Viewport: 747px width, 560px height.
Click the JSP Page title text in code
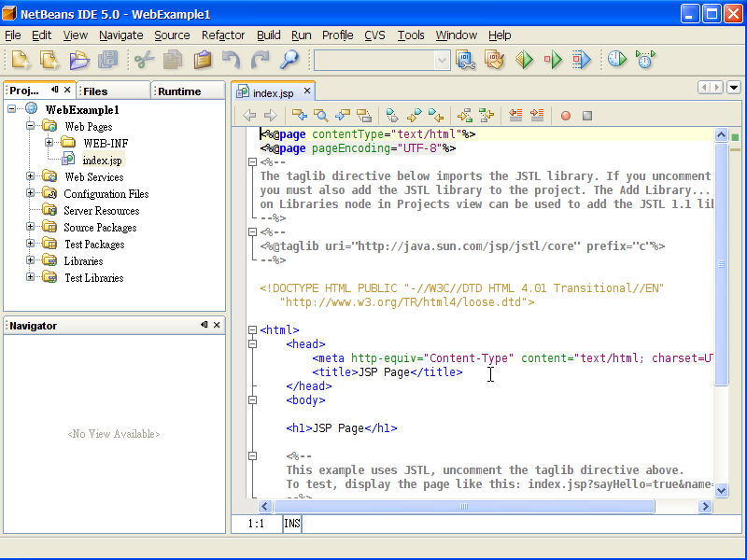384,371
